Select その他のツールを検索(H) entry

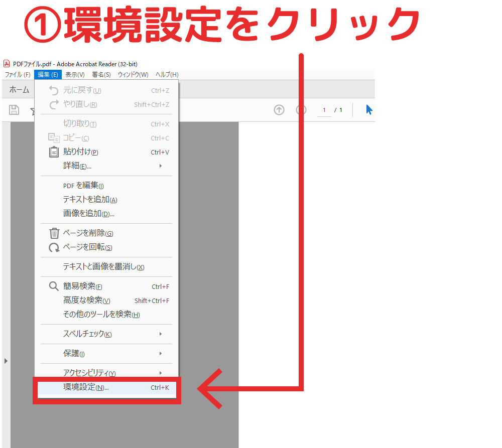pyautogui.click(x=106, y=315)
